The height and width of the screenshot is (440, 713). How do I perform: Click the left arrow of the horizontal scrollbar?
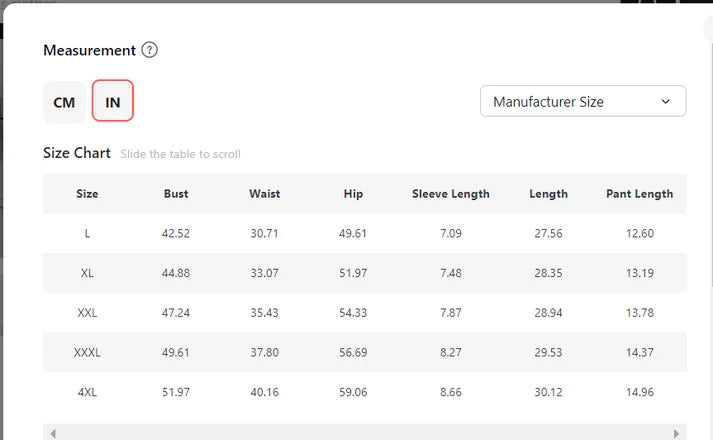[x=53, y=433]
